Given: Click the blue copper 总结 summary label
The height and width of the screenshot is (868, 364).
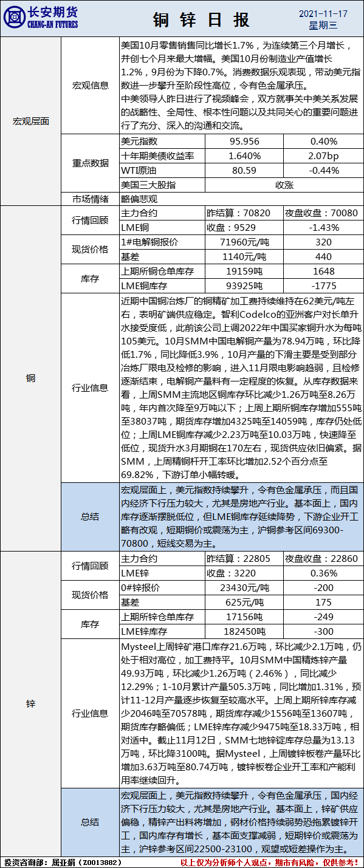Looking at the screenshot, I should click(x=91, y=517).
